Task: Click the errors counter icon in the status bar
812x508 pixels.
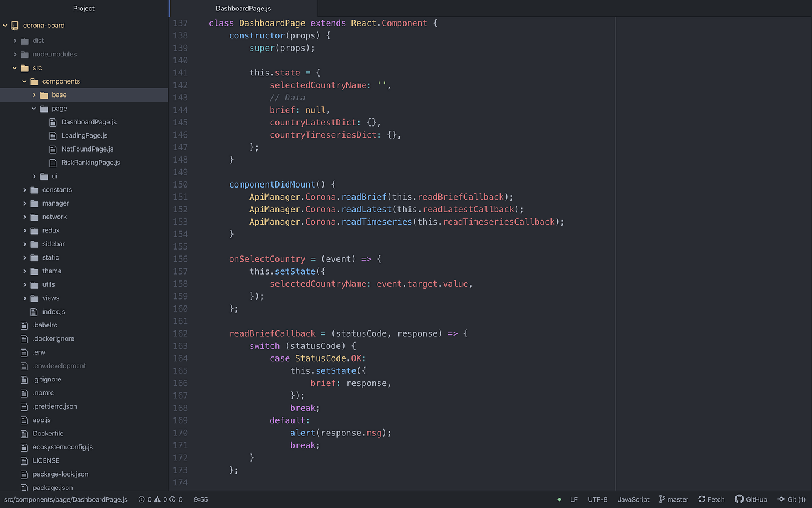Action: click(142, 499)
